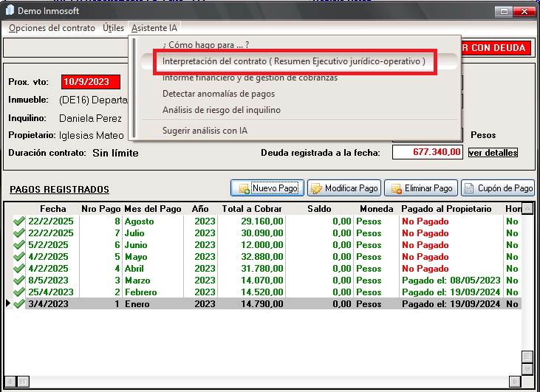Click the Eliminar Pago button
The image size is (540, 392).
pyautogui.click(x=421, y=188)
